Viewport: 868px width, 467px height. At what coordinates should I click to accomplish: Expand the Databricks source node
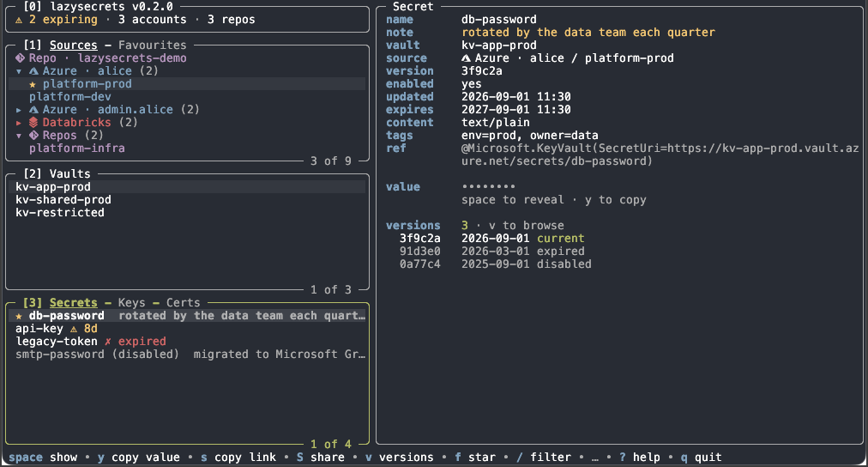pos(19,123)
